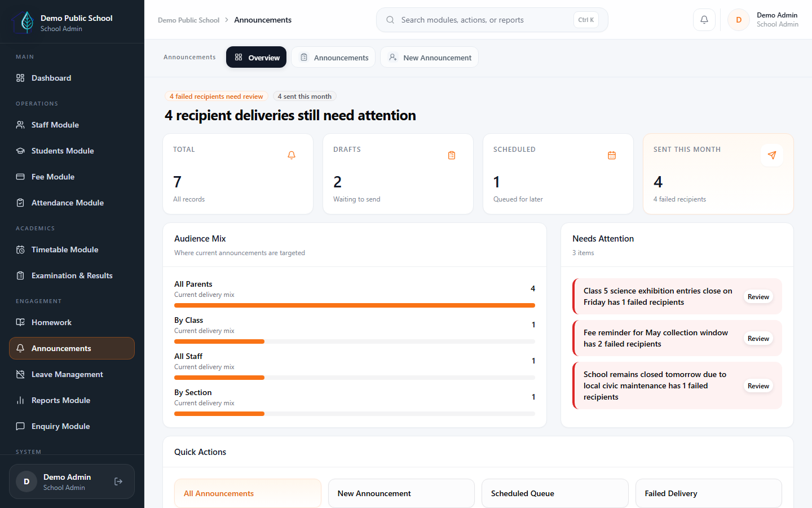
Task: Open Students Module in sidebar
Action: click(x=72, y=151)
